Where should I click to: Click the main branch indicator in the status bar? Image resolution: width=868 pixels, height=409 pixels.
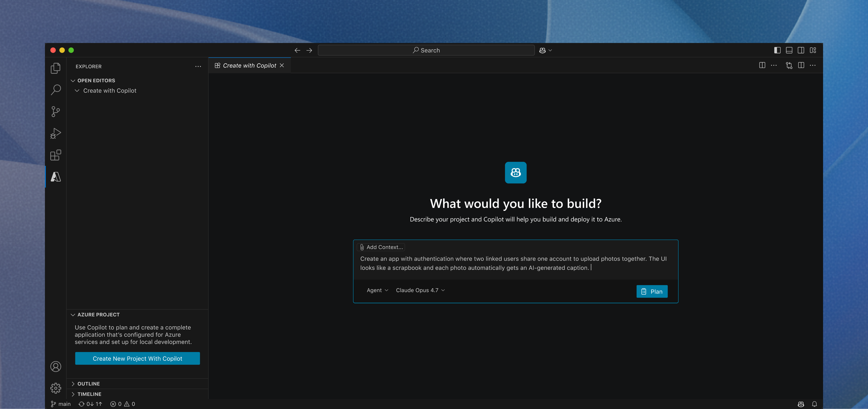[x=61, y=404]
